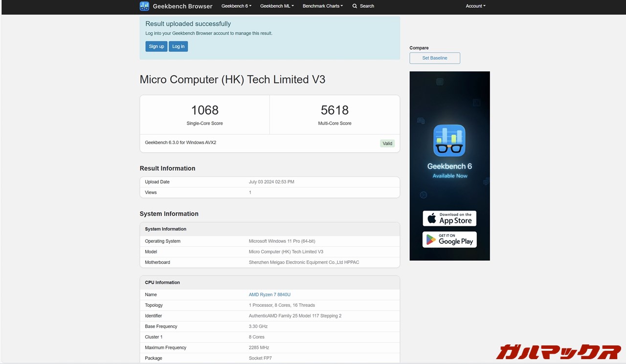
Task: Click the Geekbench 6 app icon in the ad
Action: pyautogui.click(x=449, y=140)
